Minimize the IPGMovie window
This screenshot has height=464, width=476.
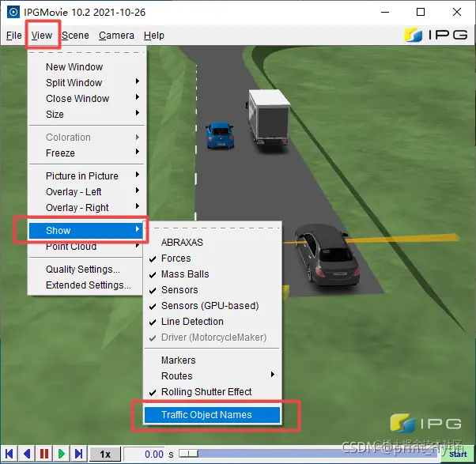385,12
